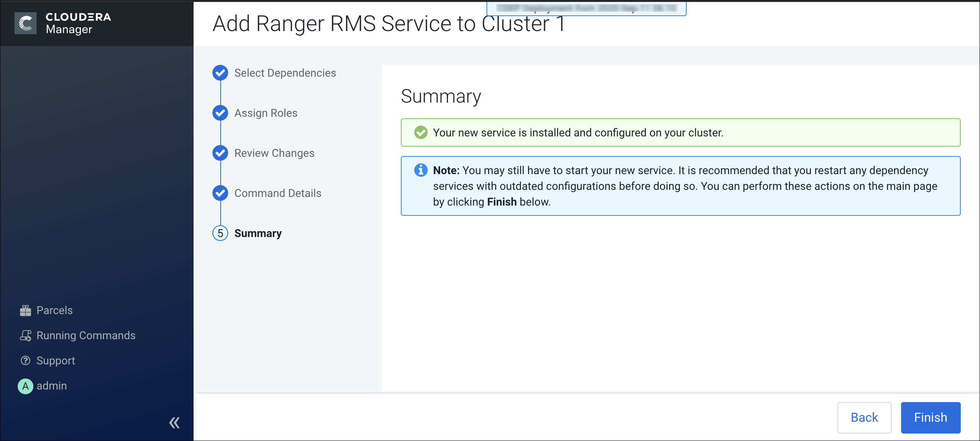Click Select Dependencies completed checkmark

pyautogui.click(x=220, y=73)
